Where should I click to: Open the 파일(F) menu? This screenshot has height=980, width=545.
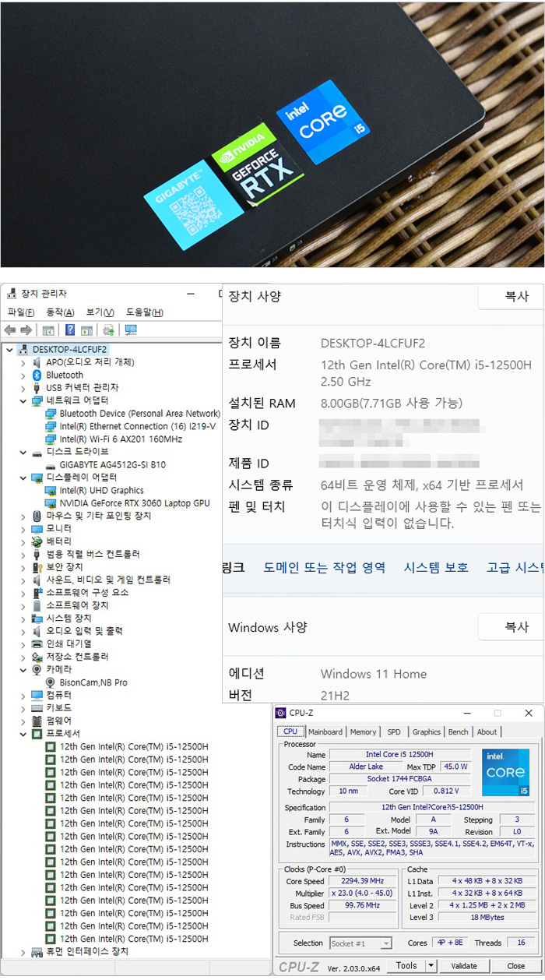click(x=21, y=312)
